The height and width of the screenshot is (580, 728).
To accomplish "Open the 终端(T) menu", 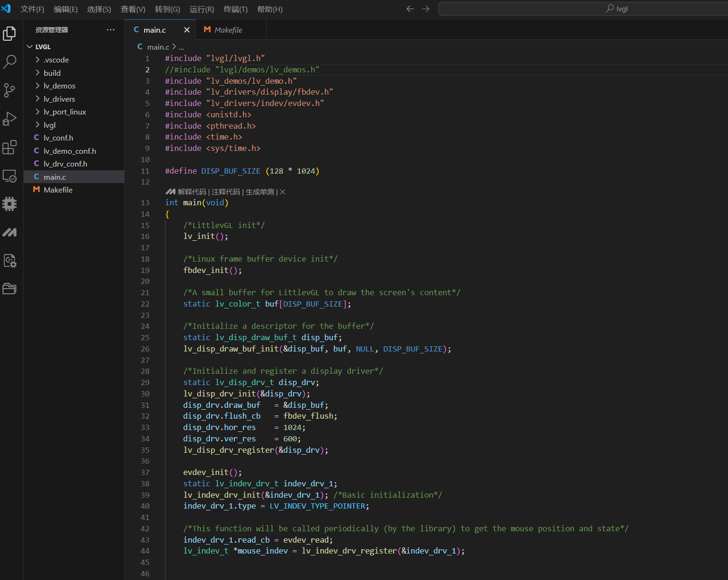I will tap(235, 9).
